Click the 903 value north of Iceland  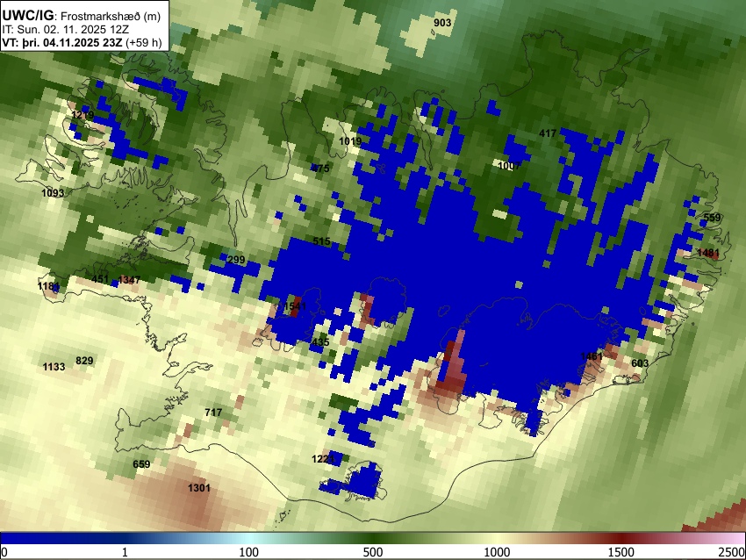pyautogui.click(x=442, y=22)
